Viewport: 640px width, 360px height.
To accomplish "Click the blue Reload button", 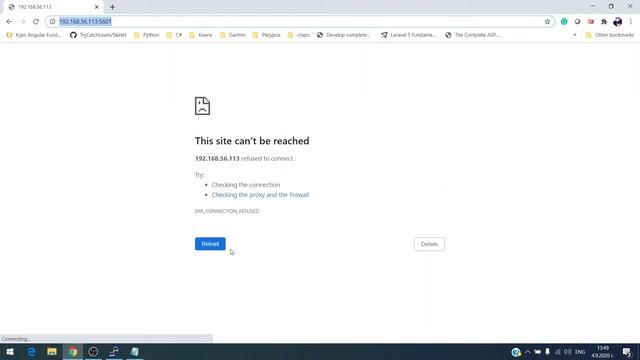I will pyautogui.click(x=210, y=244).
